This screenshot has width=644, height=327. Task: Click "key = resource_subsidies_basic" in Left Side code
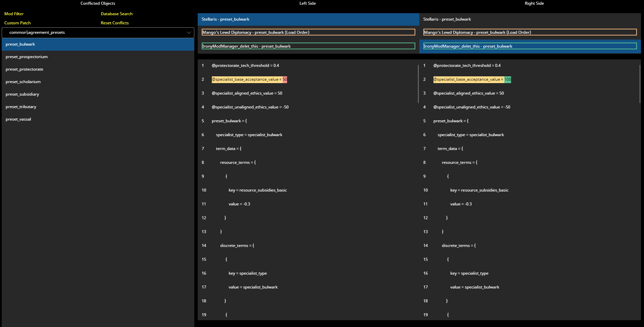click(258, 190)
